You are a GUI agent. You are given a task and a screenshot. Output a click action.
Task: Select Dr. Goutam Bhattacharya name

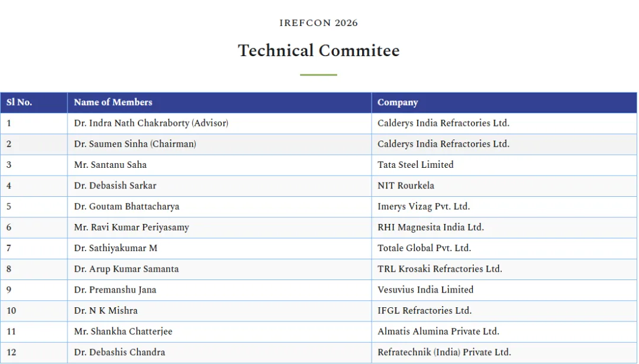(127, 207)
